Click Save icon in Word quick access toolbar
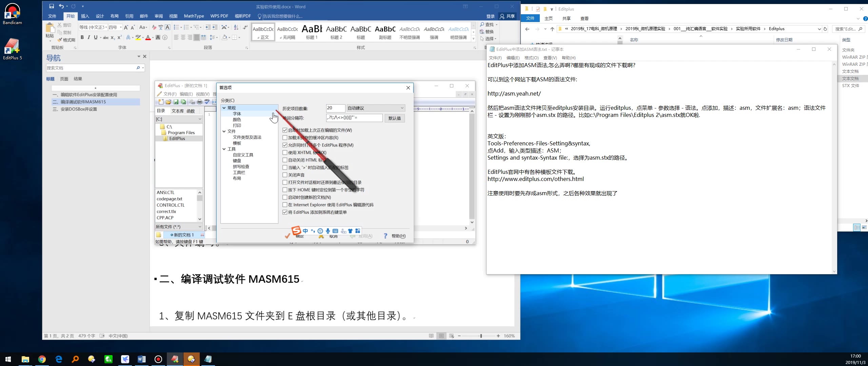This screenshot has width=868, height=366. point(52,6)
